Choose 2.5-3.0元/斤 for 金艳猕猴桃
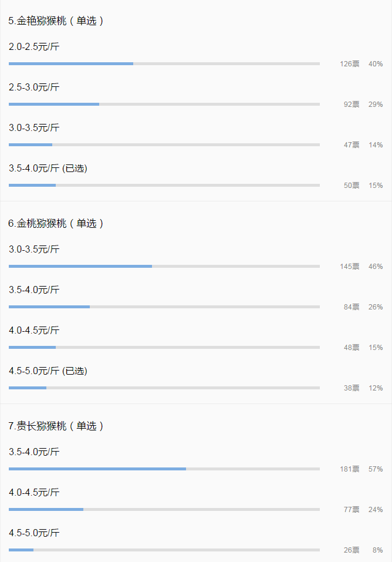Screen dimensions: 392x562 coord(34,87)
